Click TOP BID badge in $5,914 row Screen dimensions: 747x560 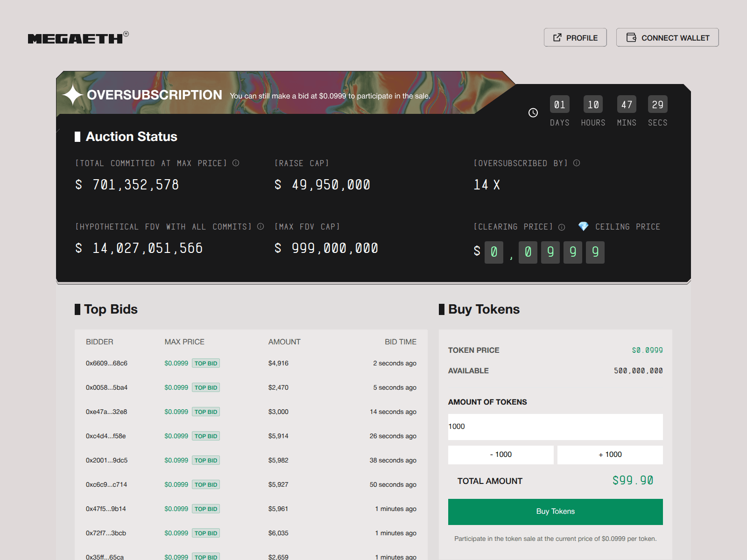(206, 436)
